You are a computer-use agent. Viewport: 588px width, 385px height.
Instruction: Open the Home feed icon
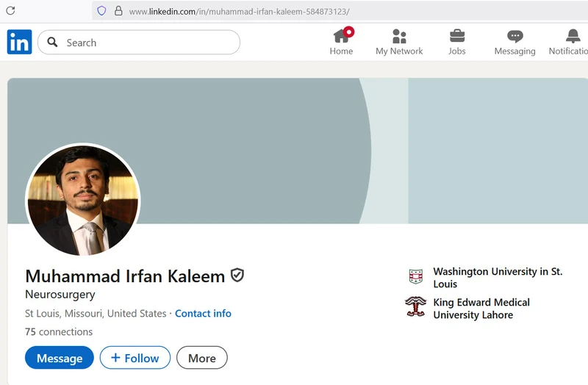[x=341, y=36]
